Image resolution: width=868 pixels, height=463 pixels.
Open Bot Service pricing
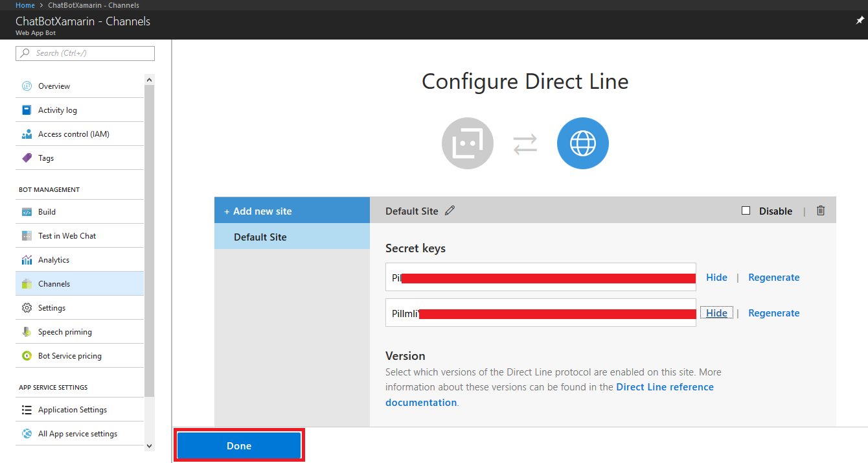click(x=80, y=356)
